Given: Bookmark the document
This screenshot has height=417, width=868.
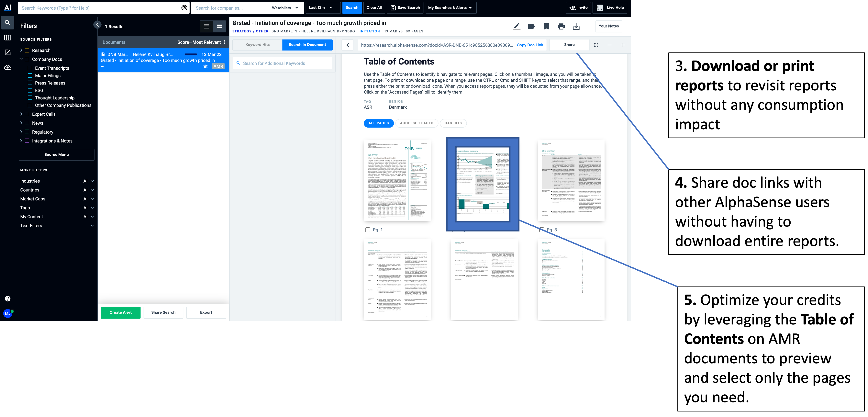Looking at the screenshot, I should pos(547,26).
